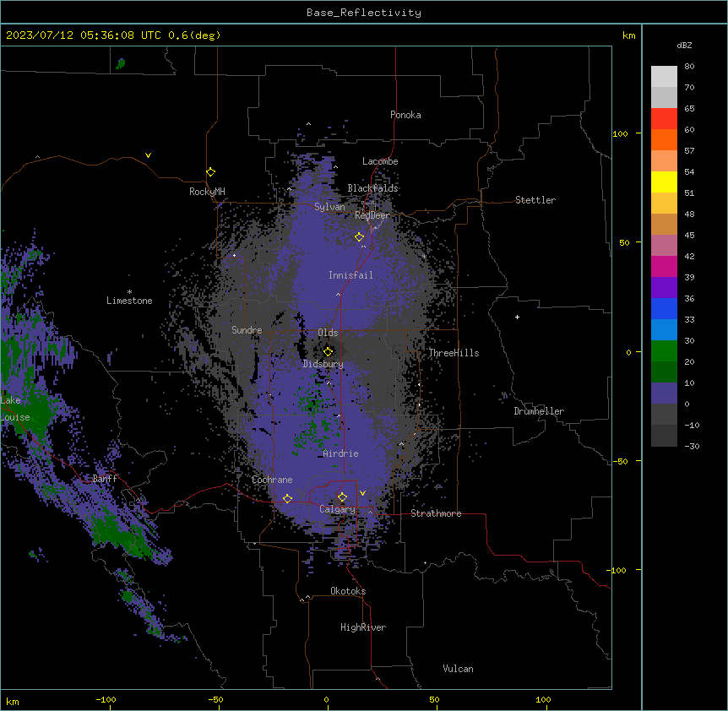The width and height of the screenshot is (728, 711).
Task: Click the green 30 dBZ legend swatch
Action: pos(664,351)
